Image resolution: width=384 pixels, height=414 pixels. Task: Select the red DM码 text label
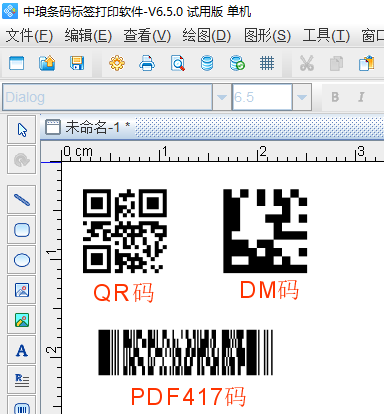pos(269,290)
